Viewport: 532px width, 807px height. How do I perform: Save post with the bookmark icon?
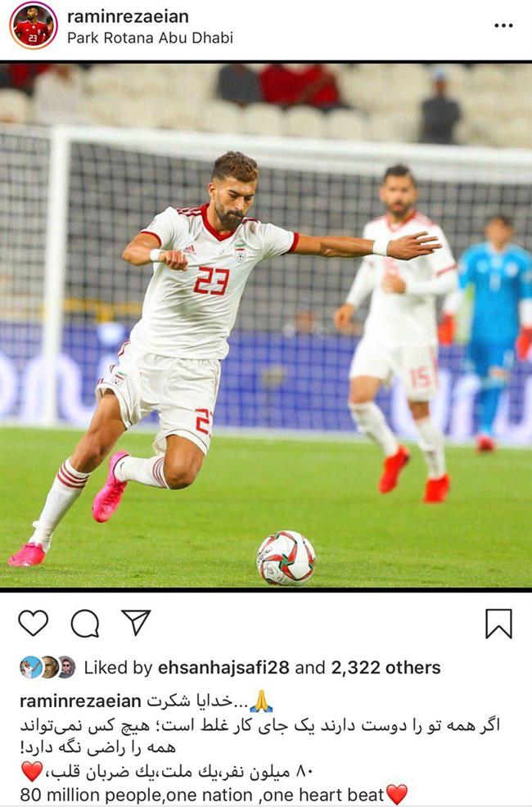(x=498, y=624)
